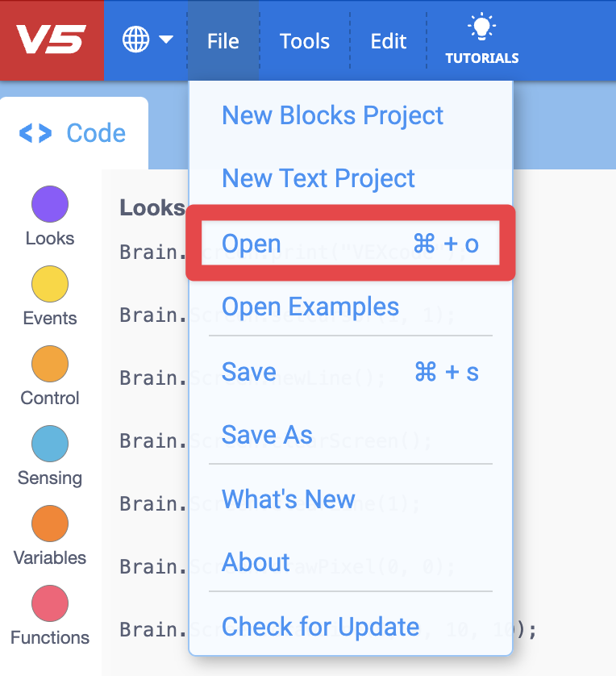Click Check for Update
The height and width of the screenshot is (676, 616).
pyautogui.click(x=320, y=627)
